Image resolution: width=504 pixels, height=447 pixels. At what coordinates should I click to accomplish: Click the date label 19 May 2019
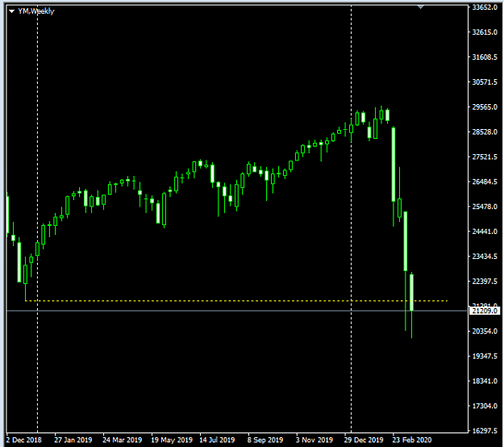pyautogui.click(x=172, y=440)
